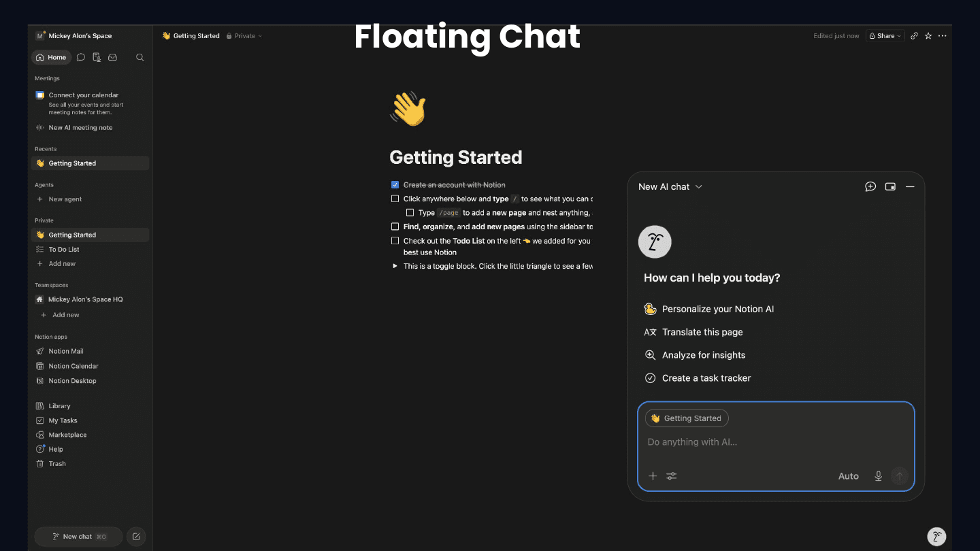Image resolution: width=980 pixels, height=551 pixels.
Task: Click the plus add-context icon in chat input
Action: pyautogui.click(x=653, y=476)
